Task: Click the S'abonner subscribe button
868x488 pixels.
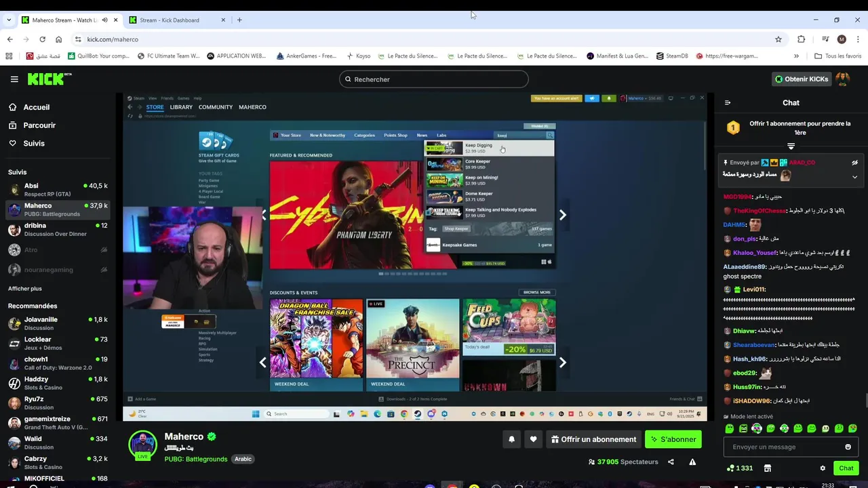Action: pyautogui.click(x=673, y=439)
